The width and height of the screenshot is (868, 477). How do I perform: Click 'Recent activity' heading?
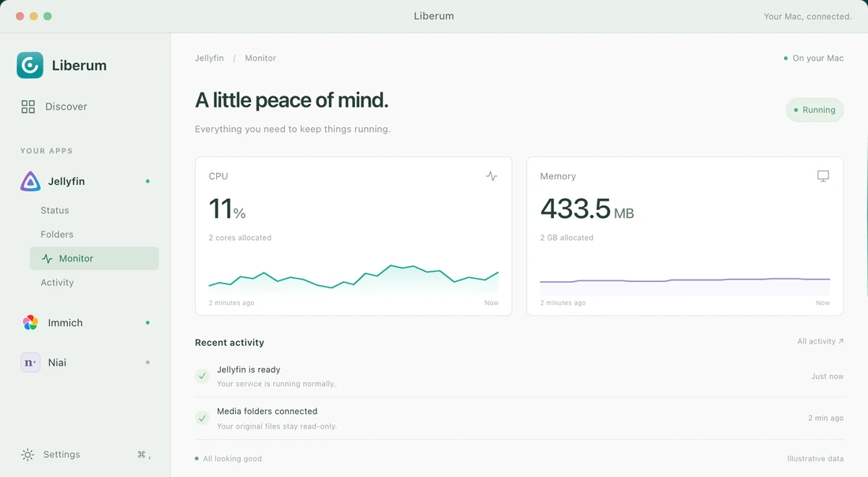pos(229,343)
